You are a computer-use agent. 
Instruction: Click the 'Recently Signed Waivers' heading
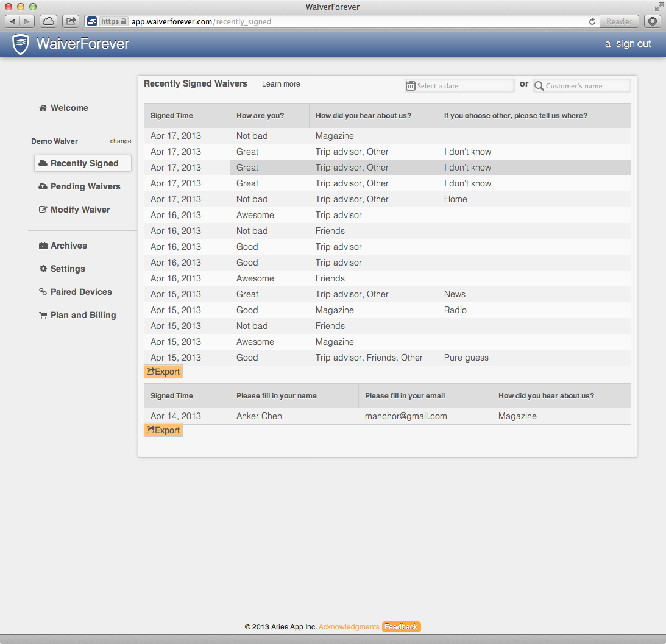point(196,83)
